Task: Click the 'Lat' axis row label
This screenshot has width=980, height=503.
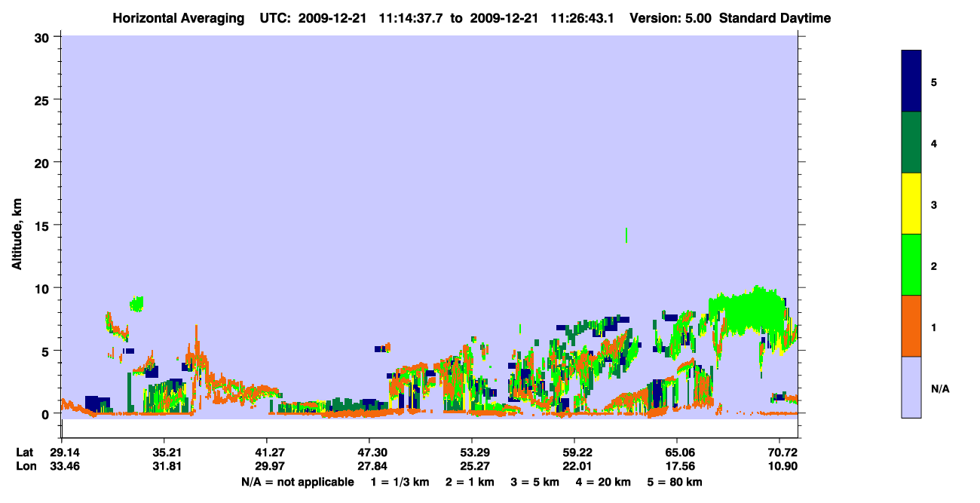Action: [x=25, y=452]
